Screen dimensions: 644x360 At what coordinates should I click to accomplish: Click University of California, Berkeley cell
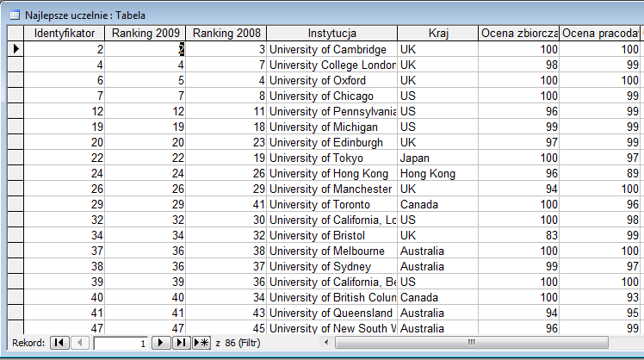(331, 282)
